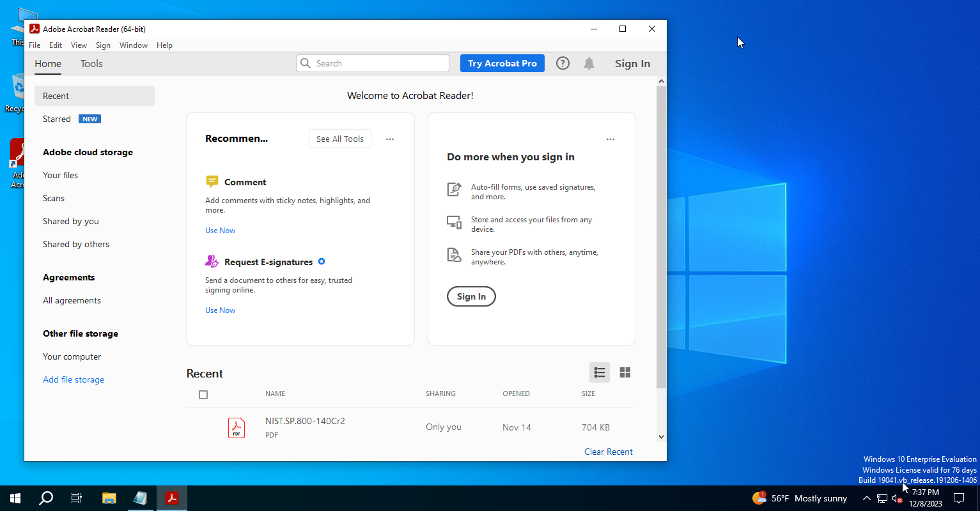980x511 pixels.
Task: Click the Windows Start button
Action: 15,498
